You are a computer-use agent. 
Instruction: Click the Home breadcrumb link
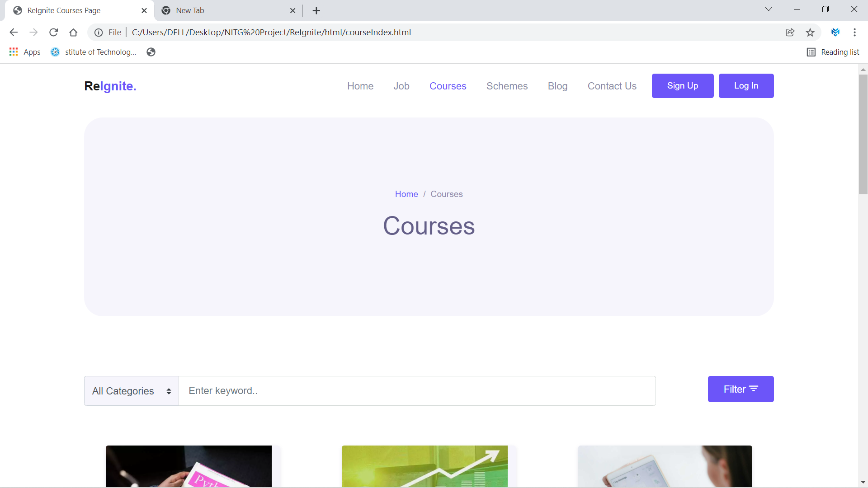[406, 194]
